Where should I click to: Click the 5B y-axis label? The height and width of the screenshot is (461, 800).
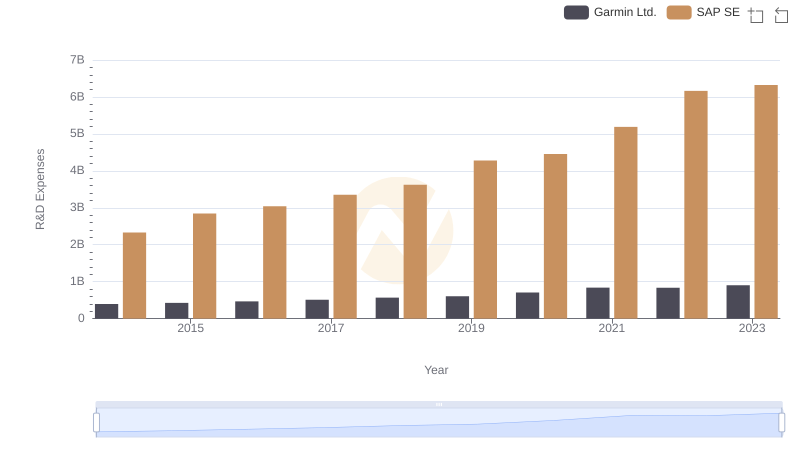click(77, 134)
